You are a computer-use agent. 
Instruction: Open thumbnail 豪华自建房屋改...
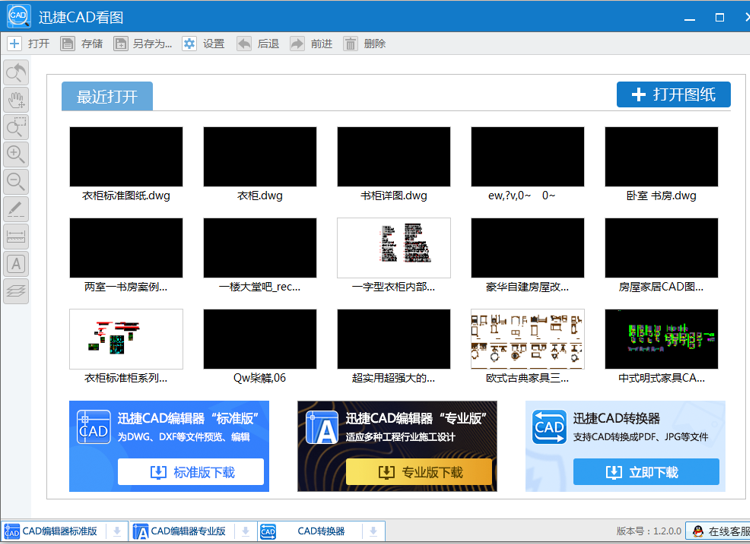(528, 248)
